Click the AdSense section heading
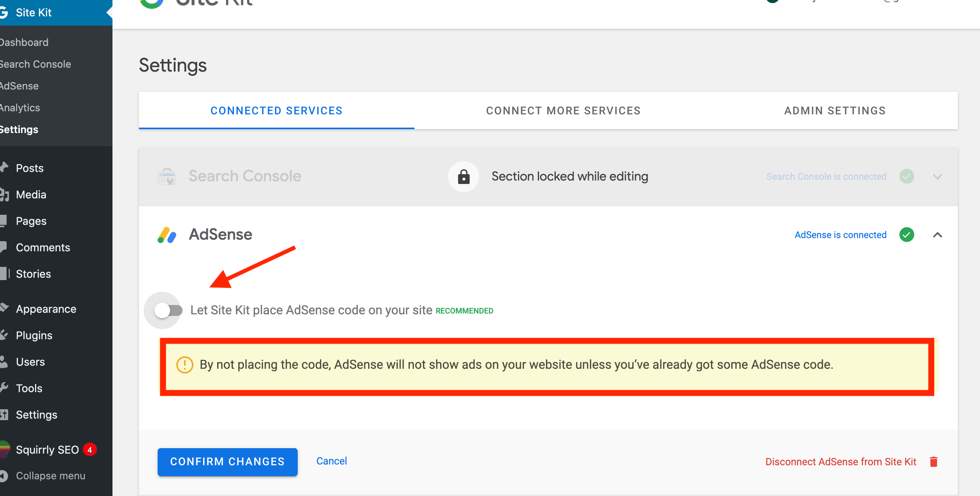 click(221, 235)
